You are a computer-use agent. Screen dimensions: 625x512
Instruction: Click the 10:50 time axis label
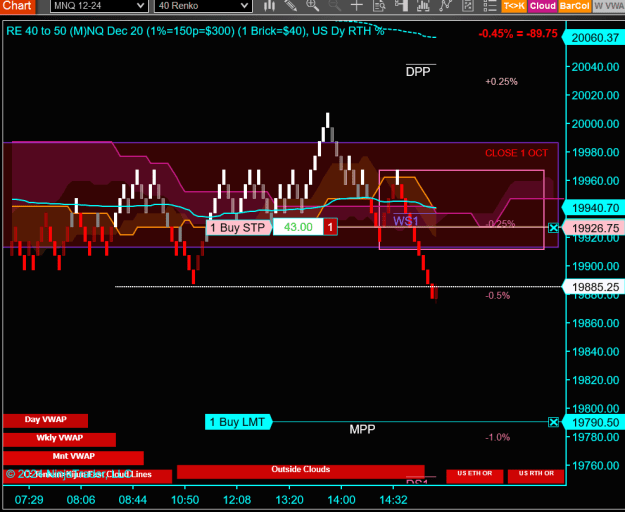pos(185,500)
